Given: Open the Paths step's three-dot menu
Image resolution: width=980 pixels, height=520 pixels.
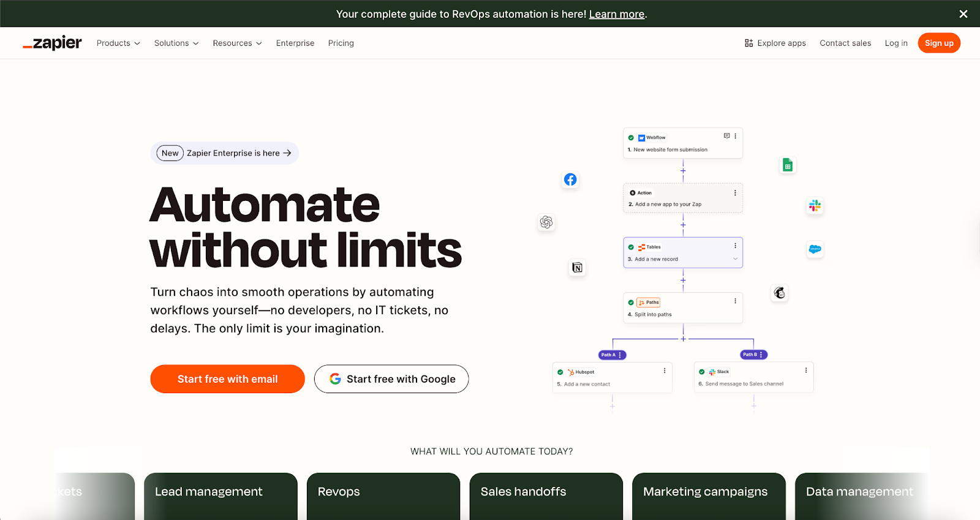Looking at the screenshot, I should [735, 301].
